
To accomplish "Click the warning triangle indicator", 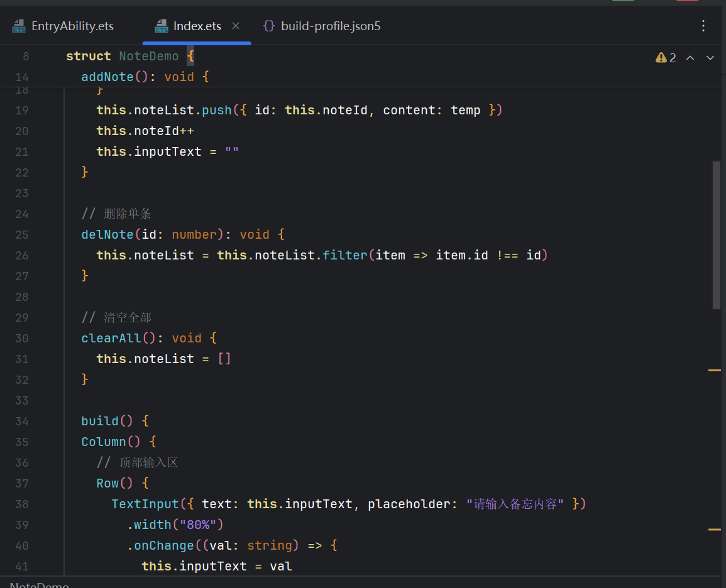I will point(661,57).
